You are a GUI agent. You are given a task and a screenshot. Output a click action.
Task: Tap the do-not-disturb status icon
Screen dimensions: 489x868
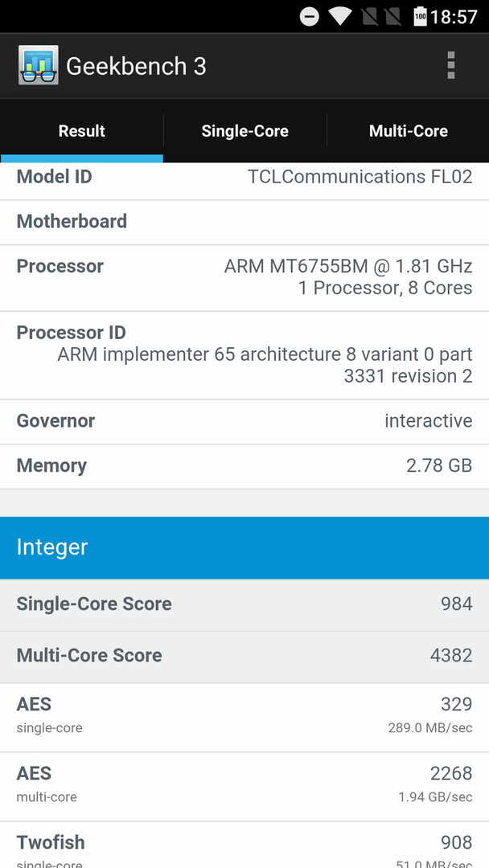point(310,17)
